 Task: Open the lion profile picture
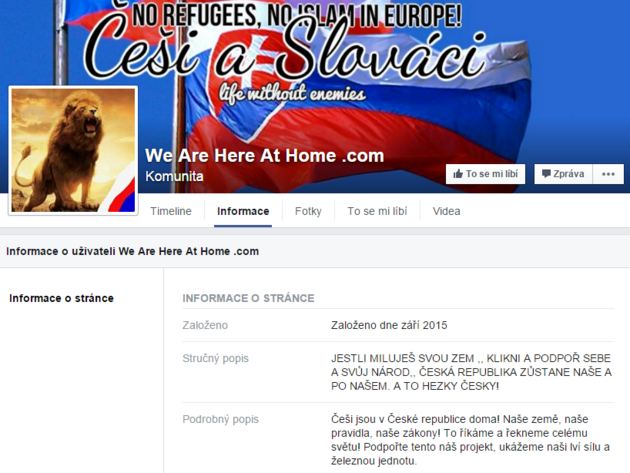coord(74,150)
